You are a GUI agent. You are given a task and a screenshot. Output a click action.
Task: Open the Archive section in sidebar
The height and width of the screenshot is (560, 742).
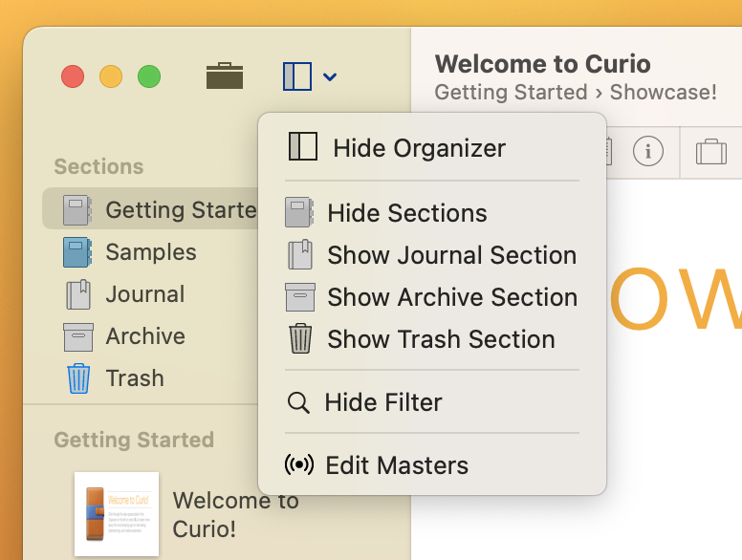tap(150, 336)
